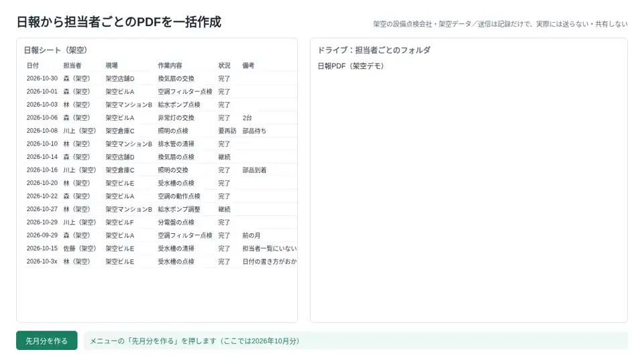Click 架空店舗D in 2026-10-30 row
This screenshot has height=362, width=644.
coord(120,78)
